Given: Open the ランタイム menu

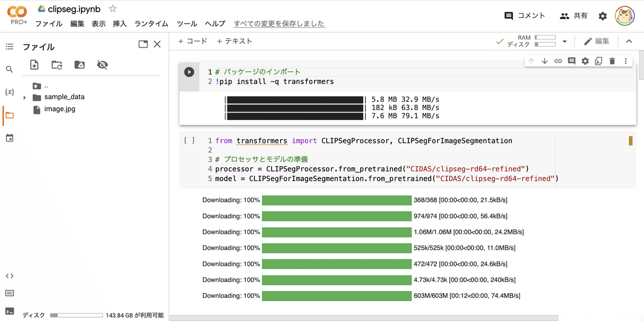Looking at the screenshot, I should 151,24.
